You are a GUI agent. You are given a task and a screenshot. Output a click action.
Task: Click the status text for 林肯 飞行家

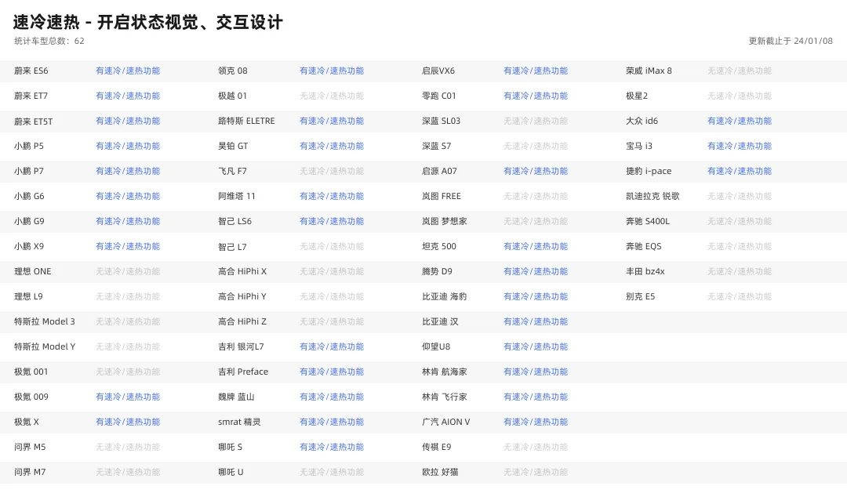tap(536, 397)
